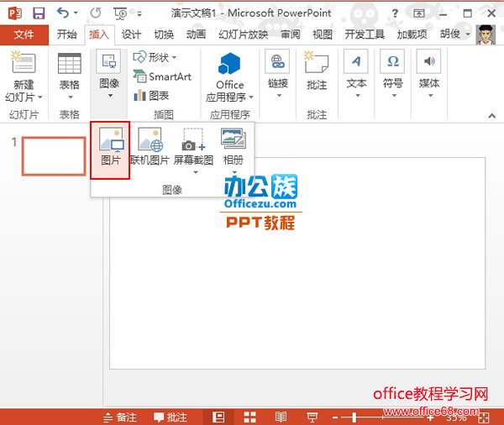Expand Screenshot dropdown arrow
The image size is (504, 425).
[x=195, y=172]
